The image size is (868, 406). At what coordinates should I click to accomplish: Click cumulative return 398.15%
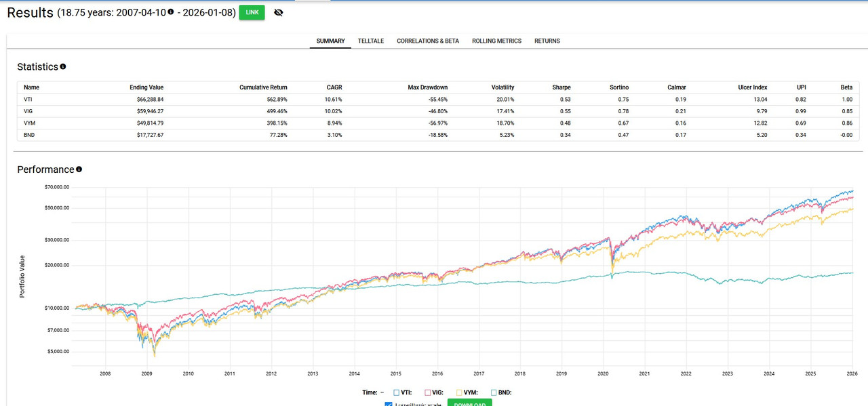click(277, 123)
